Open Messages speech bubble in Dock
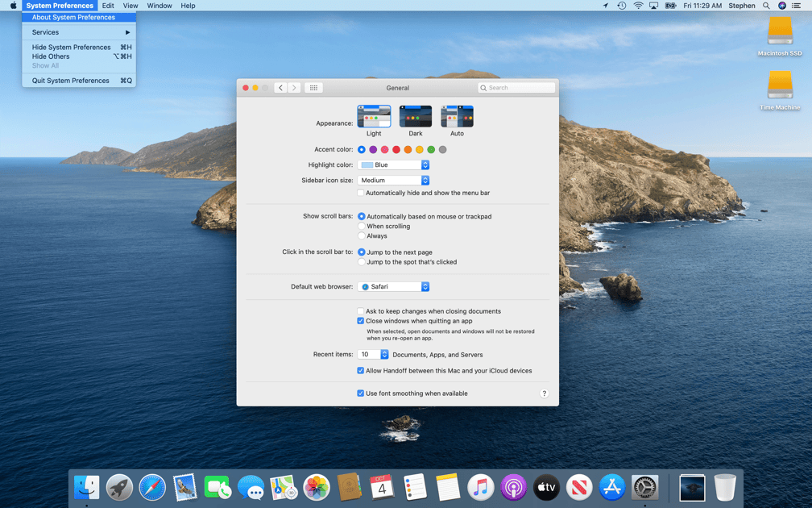The width and height of the screenshot is (812, 508). point(251,488)
